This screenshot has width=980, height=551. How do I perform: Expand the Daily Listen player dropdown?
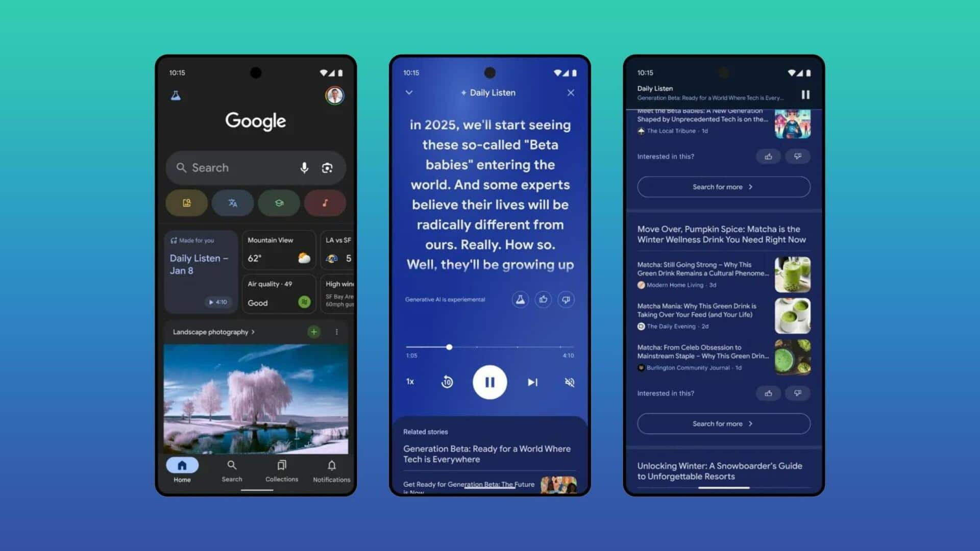409,93
